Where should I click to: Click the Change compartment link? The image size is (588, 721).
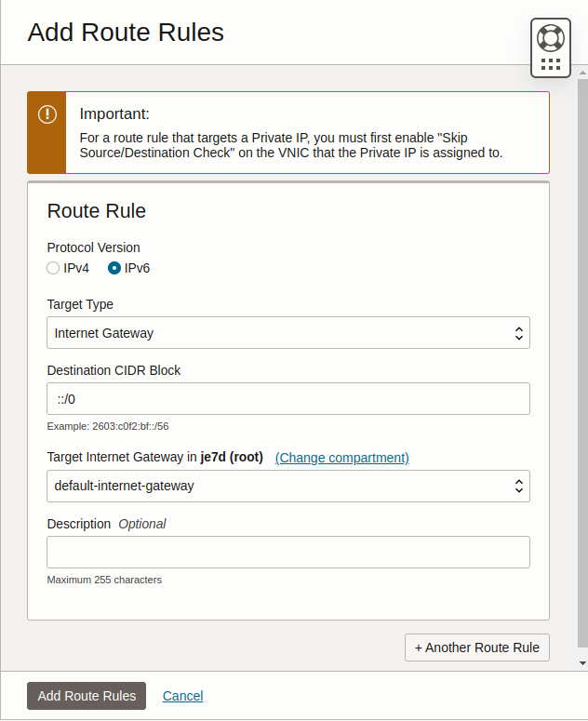342,458
